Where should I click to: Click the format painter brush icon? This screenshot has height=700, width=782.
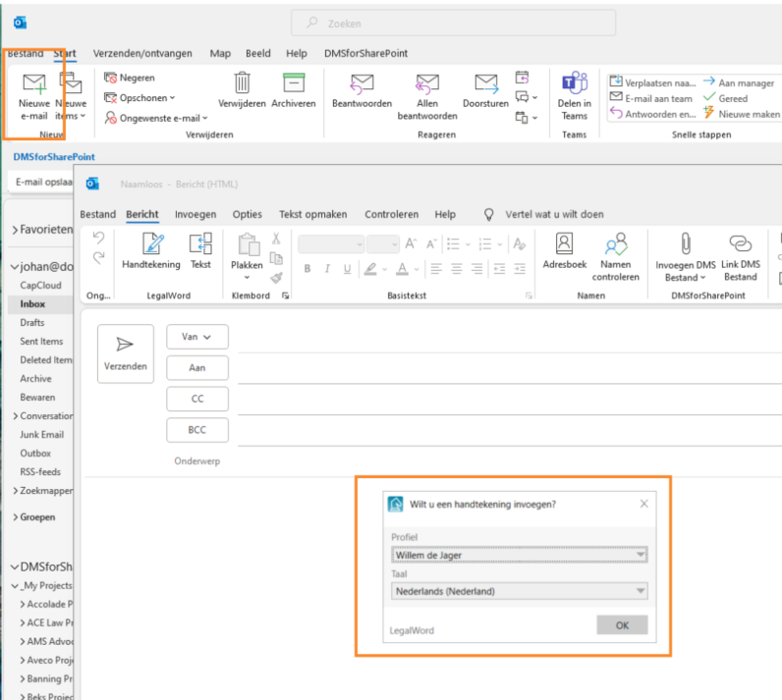(x=276, y=278)
